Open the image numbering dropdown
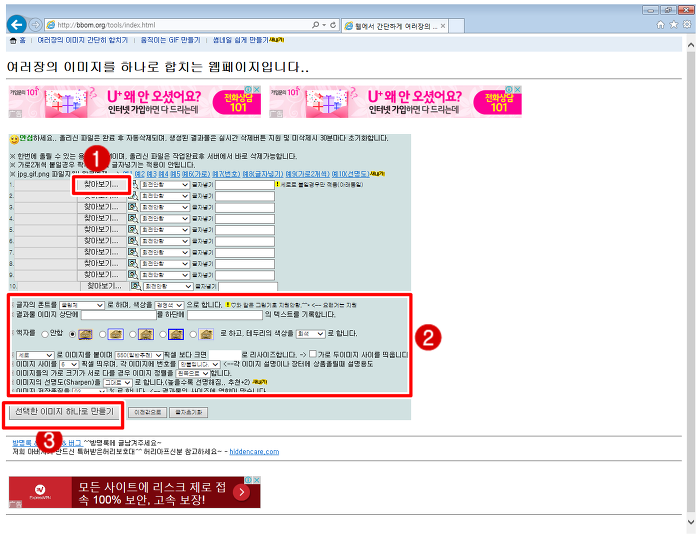The image size is (700, 538). (199, 365)
